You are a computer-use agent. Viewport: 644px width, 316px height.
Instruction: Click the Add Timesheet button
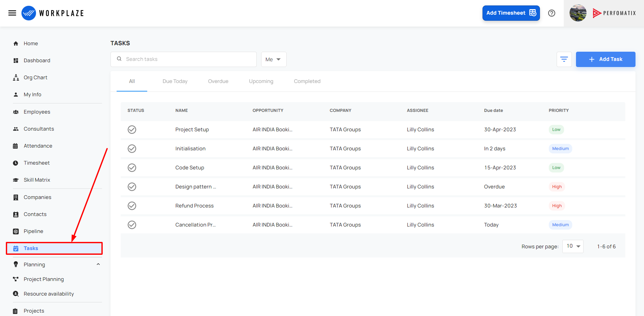point(511,13)
